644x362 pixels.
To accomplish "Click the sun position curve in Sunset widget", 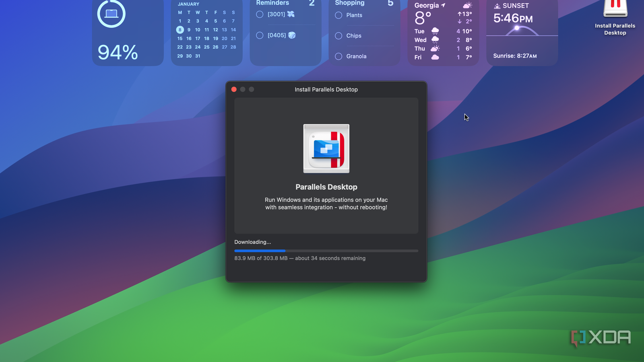I will coord(522,31).
